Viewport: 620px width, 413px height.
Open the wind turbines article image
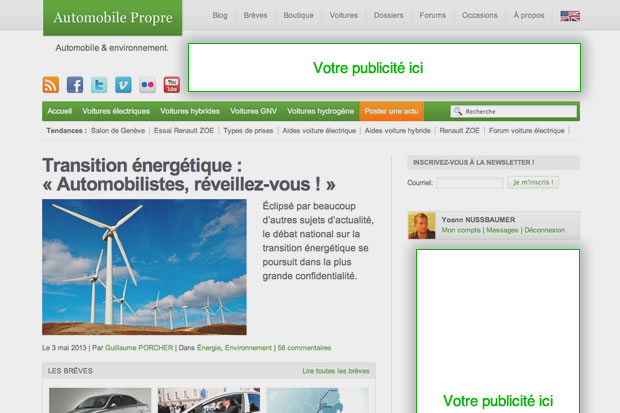pos(144,266)
